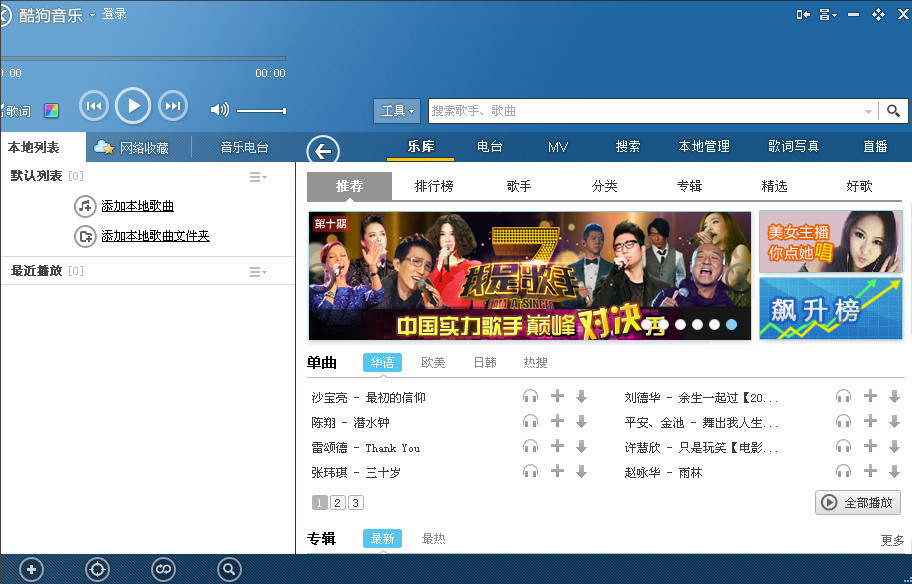Listen to 陈翔 潜水钟 via headphone icon
Viewport: 912px width, 584px height.
click(530, 421)
